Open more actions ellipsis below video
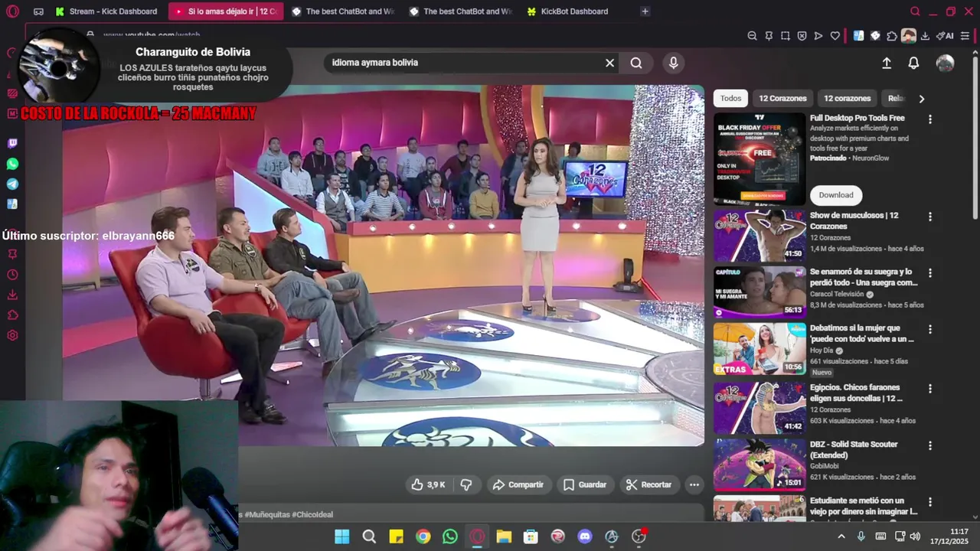Screen dimensions: 980x551 pos(694,484)
